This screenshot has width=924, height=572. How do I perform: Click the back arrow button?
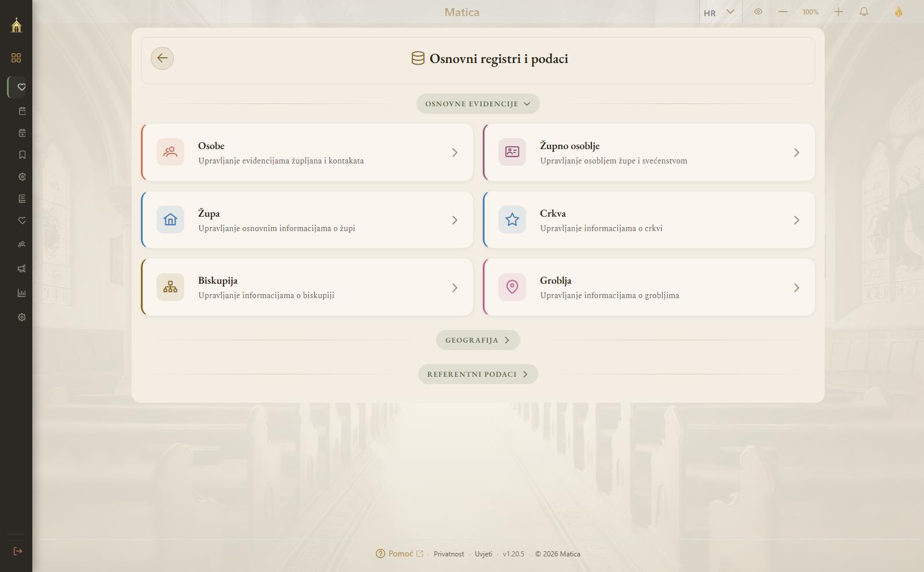[162, 58]
